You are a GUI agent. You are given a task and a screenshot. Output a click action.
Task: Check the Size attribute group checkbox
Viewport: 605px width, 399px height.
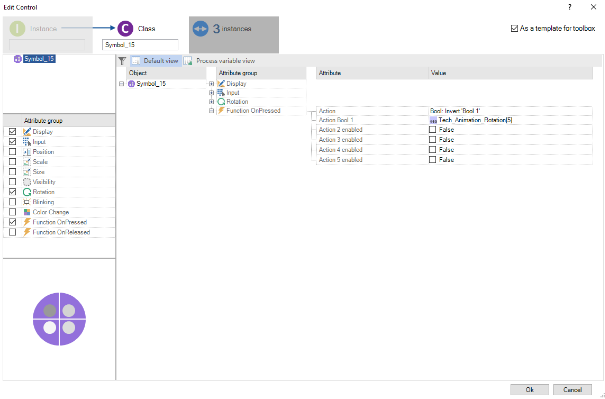point(12,172)
